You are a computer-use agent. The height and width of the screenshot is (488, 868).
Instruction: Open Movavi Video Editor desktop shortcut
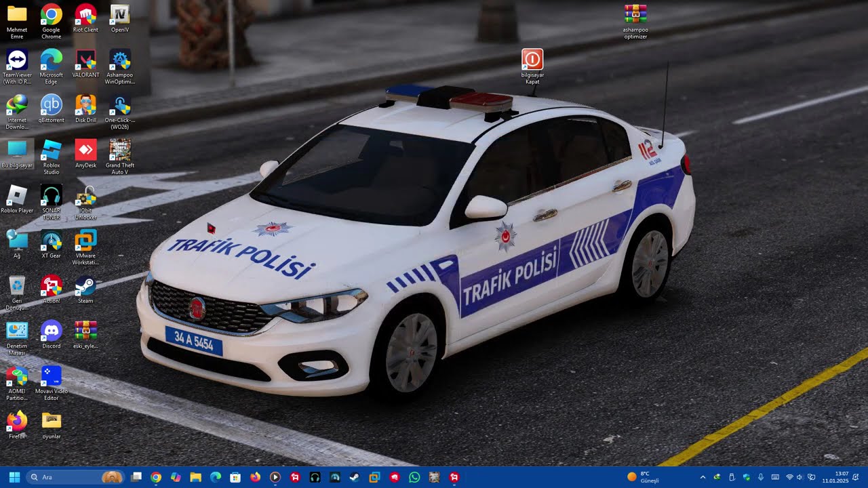click(52, 384)
